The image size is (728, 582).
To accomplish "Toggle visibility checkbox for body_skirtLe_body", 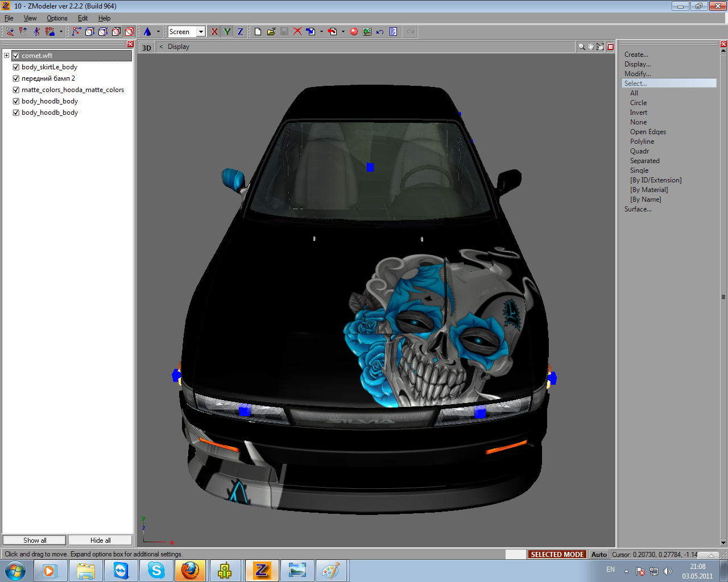I will pyautogui.click(x=16, y=67).
